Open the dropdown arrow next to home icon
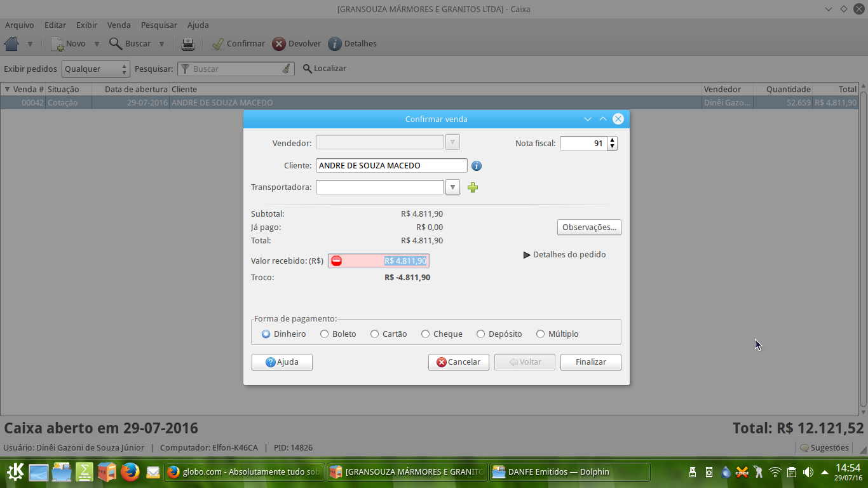This screenshot has height=488, width=868. pos(30,44)
